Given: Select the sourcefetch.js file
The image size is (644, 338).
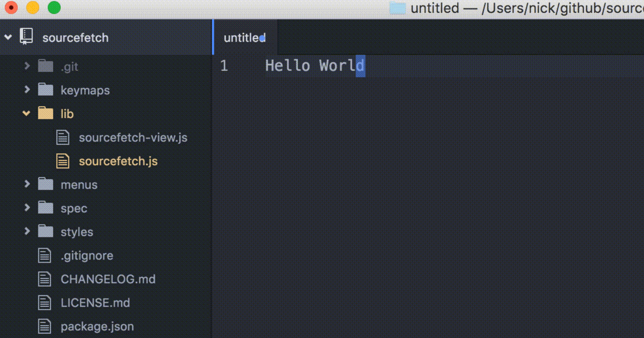Looking at the screenshot, I should click(x=118, y=161).
